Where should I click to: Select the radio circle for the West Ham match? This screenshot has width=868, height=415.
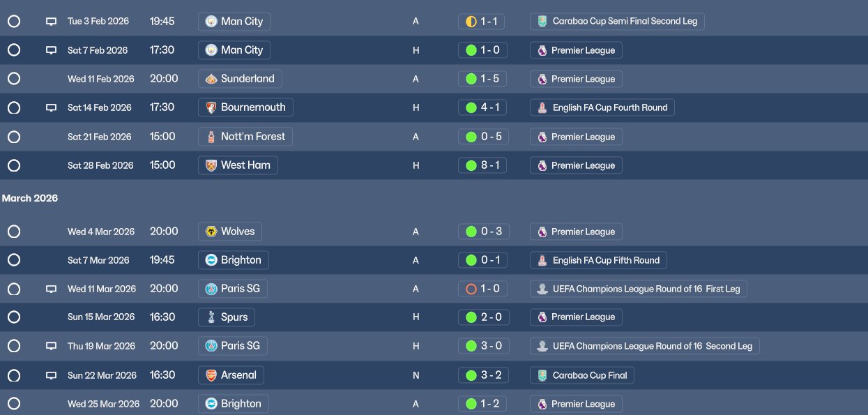(x=14, y=165)
